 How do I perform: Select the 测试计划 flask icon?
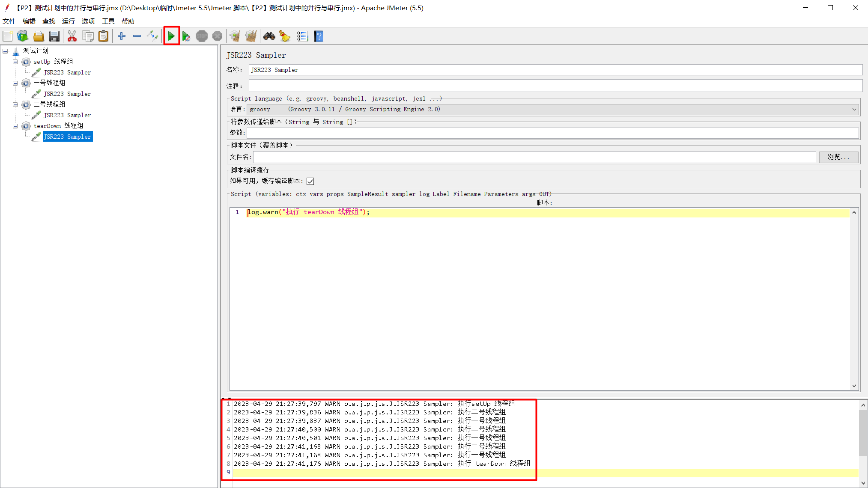point(16,51)
